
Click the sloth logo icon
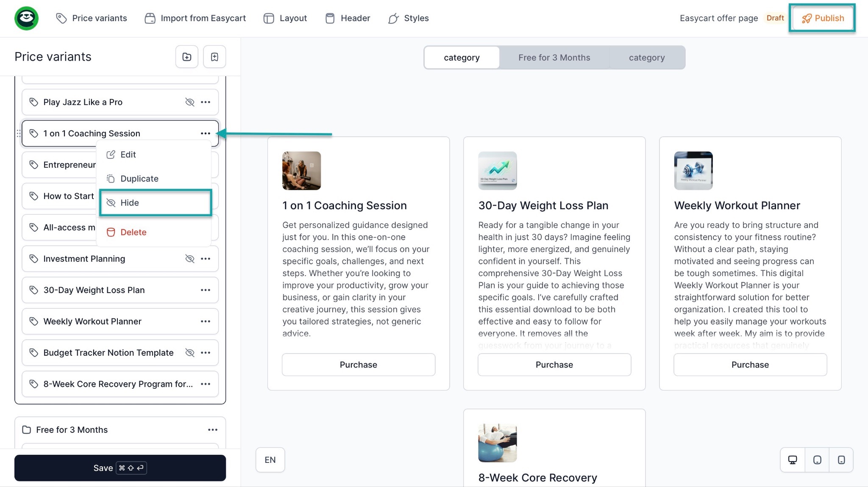click(26, 18)
